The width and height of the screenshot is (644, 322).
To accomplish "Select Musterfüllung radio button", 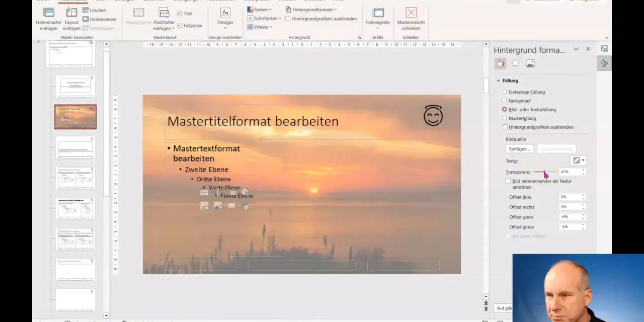I will 505,118.
